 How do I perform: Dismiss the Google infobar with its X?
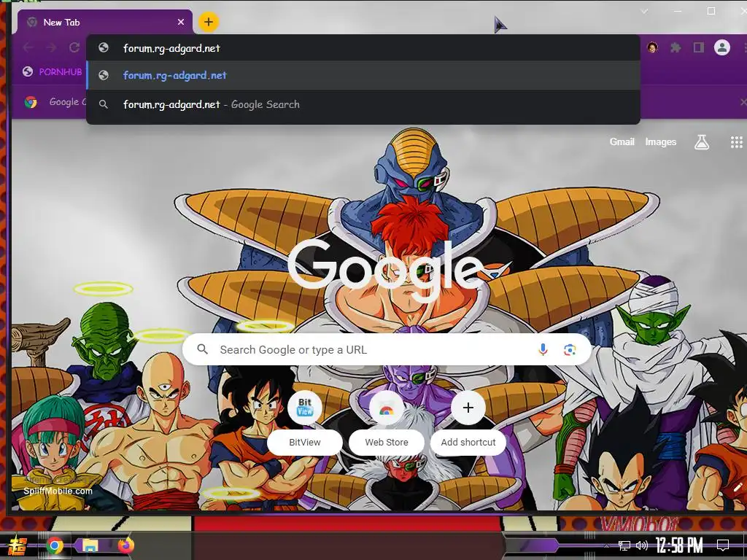[743, 102]
